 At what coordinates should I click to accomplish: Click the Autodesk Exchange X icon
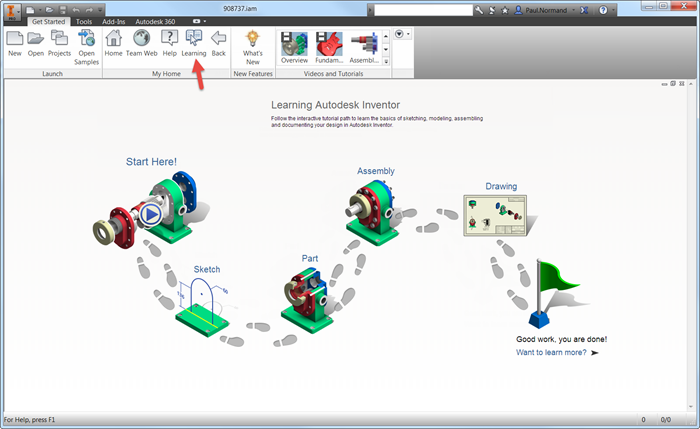[x=584, y=10]
